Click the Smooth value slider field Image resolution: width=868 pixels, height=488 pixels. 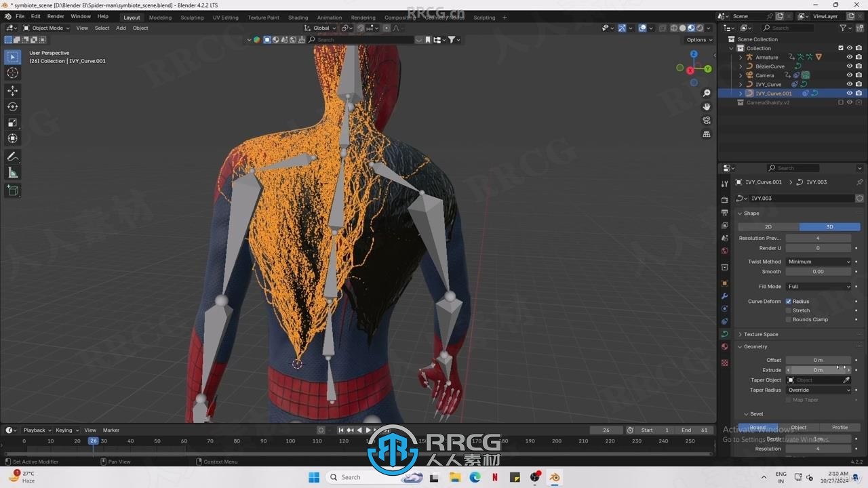click(818, 272)
